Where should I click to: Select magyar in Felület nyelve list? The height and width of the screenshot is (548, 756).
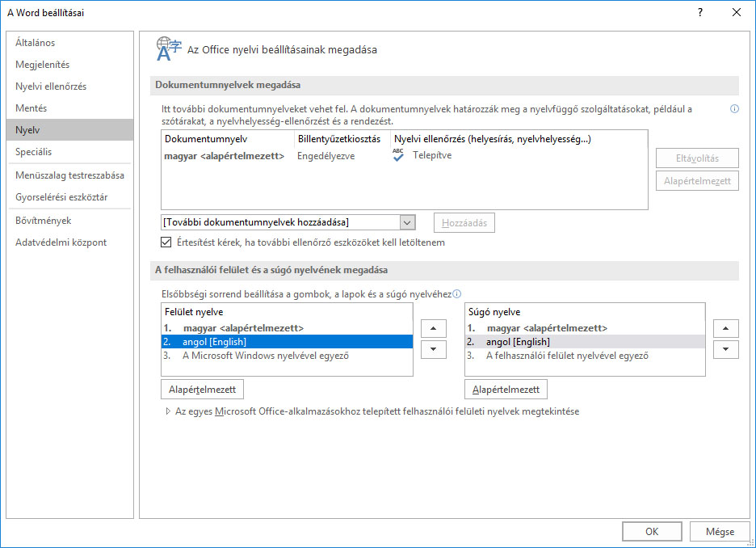288,328
